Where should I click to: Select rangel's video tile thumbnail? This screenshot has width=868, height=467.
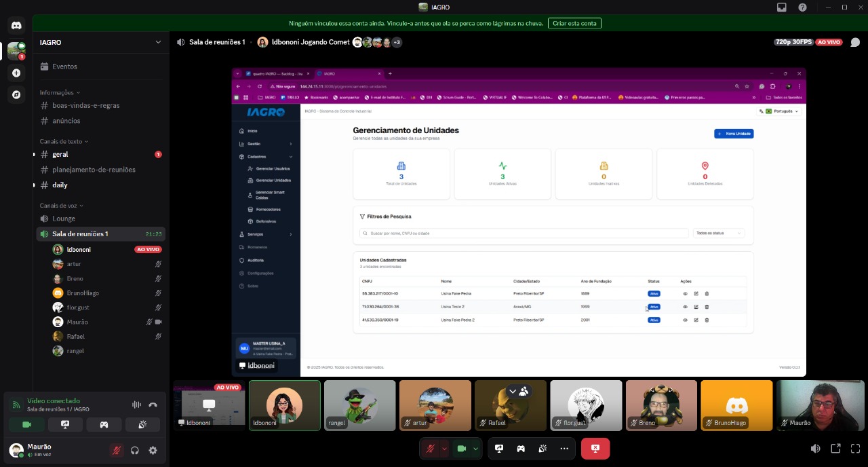point(360,405)
